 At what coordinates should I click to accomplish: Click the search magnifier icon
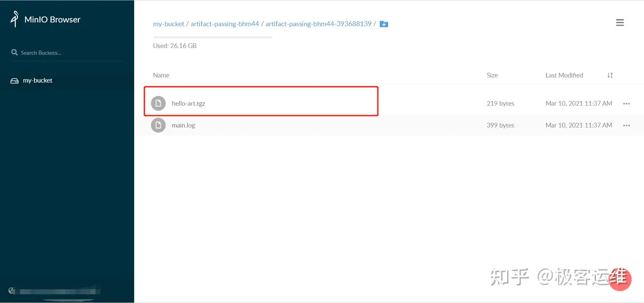(14, 52)
